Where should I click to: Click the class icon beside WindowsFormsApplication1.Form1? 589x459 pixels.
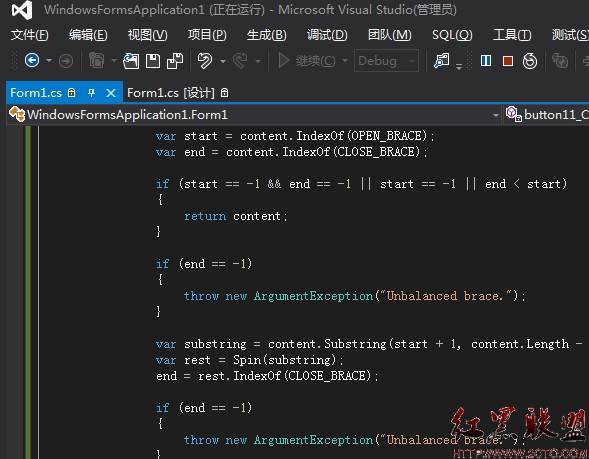17,114
